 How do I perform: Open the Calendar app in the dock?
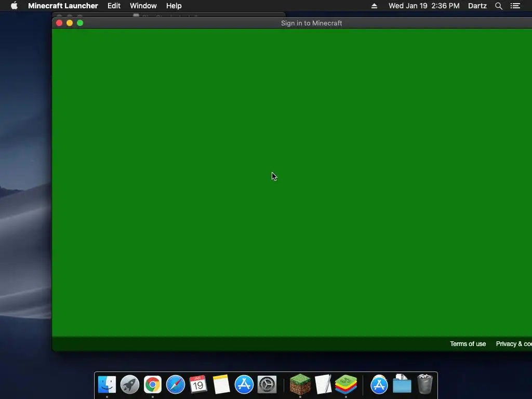point(198,384)
